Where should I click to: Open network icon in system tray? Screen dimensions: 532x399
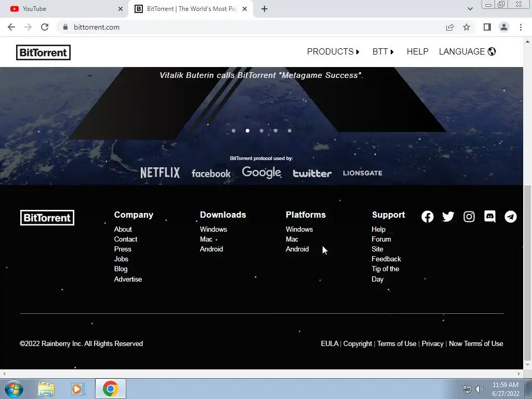(467, 389)
